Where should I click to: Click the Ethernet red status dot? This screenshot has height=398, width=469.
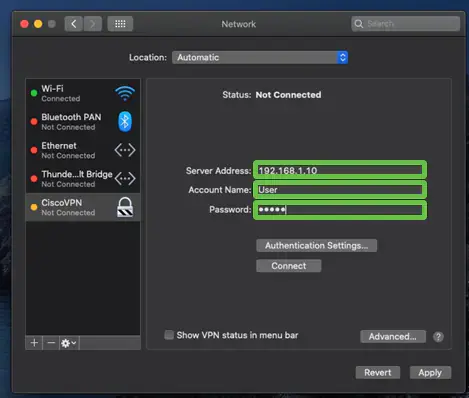[x=34, y=150]
